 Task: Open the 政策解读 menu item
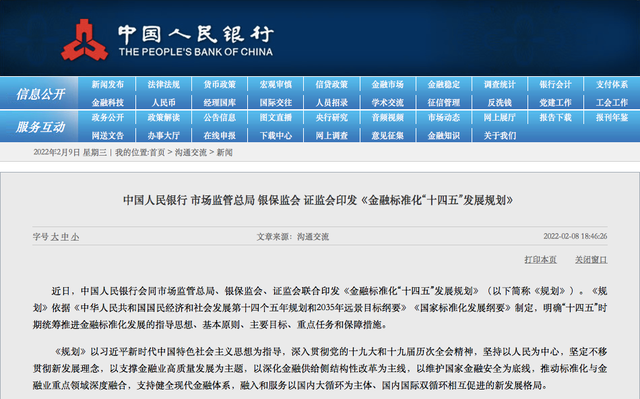click(163, 117)
